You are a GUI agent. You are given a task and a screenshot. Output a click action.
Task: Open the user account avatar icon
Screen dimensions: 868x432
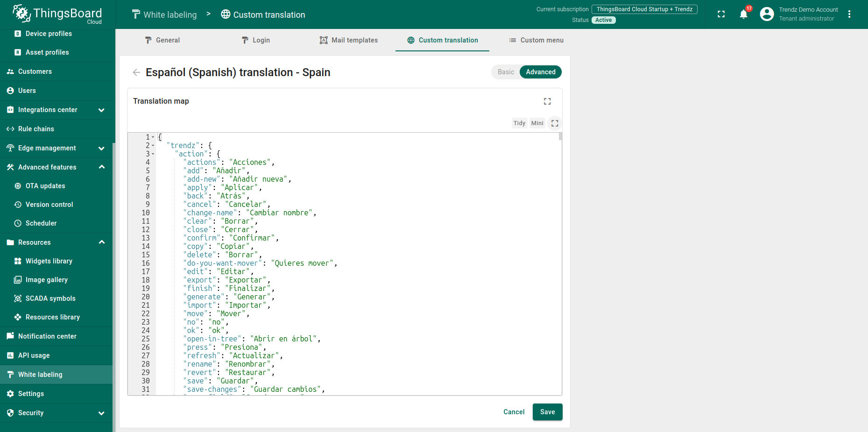coord(767,14)
